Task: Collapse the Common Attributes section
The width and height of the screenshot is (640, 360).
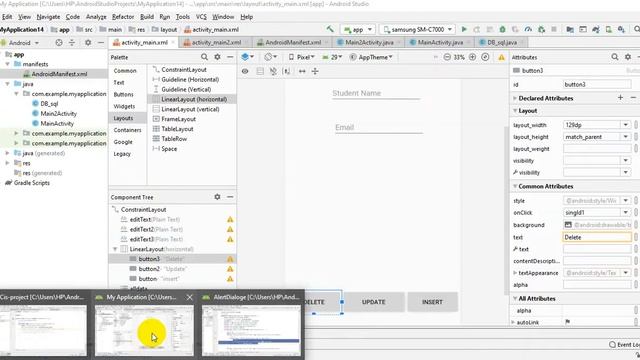Action: [x=515, y=186]
